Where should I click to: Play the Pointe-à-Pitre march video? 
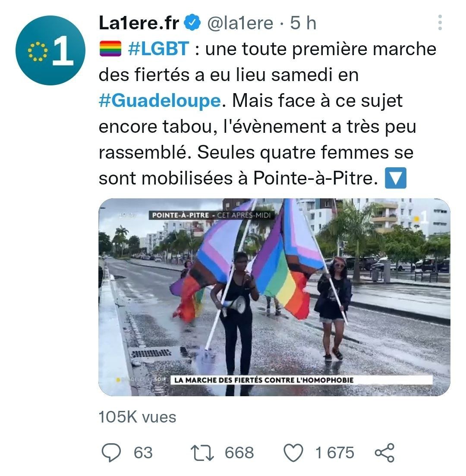coord(274,297)
